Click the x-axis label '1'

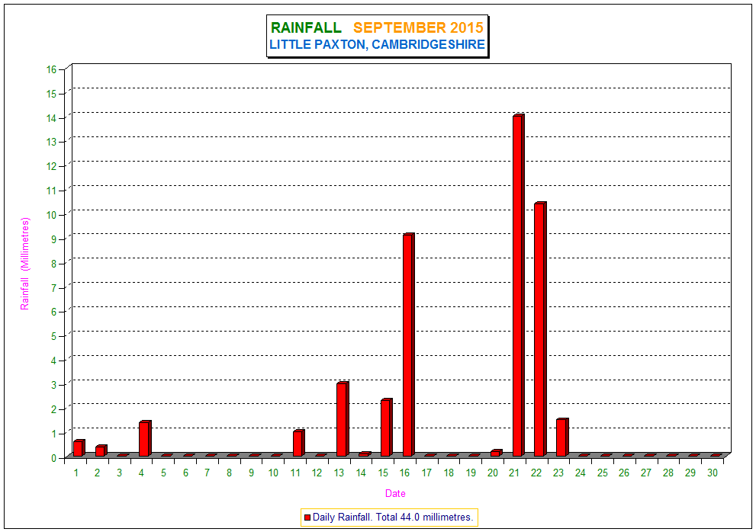(x=76, y=473)
